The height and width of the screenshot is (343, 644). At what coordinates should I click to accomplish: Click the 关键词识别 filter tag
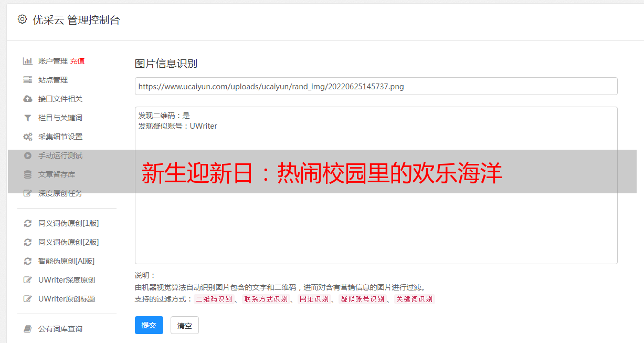(x=415, y=299)
